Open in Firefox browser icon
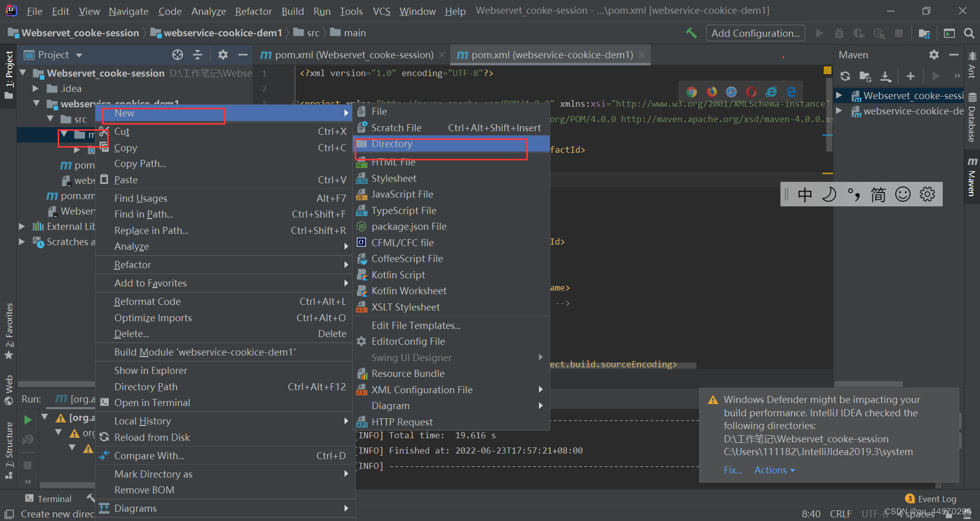This screenshot has width=980, height=521. [x=712, y=92]
